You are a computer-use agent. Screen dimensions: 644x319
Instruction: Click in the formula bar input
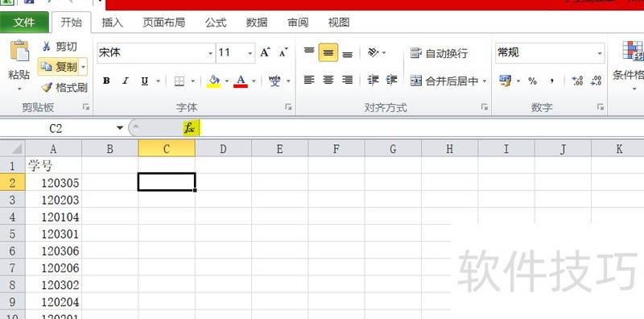tap(422, 128)
